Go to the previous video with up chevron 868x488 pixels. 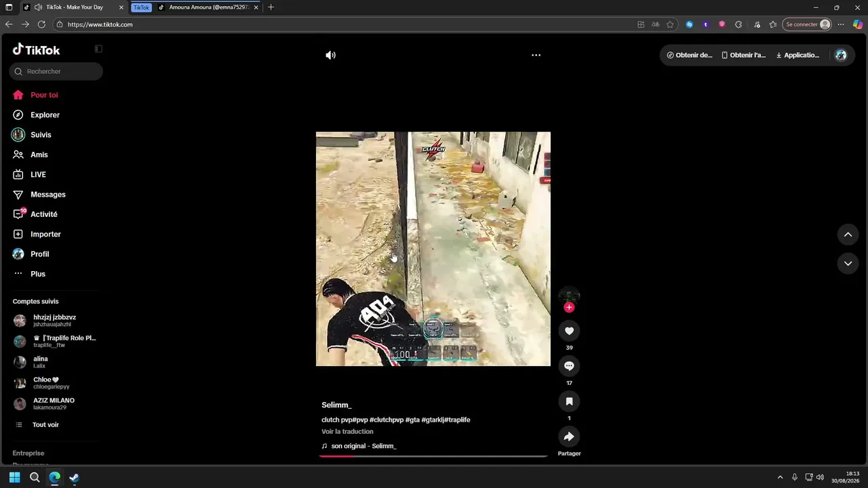(x=848, y=235)
